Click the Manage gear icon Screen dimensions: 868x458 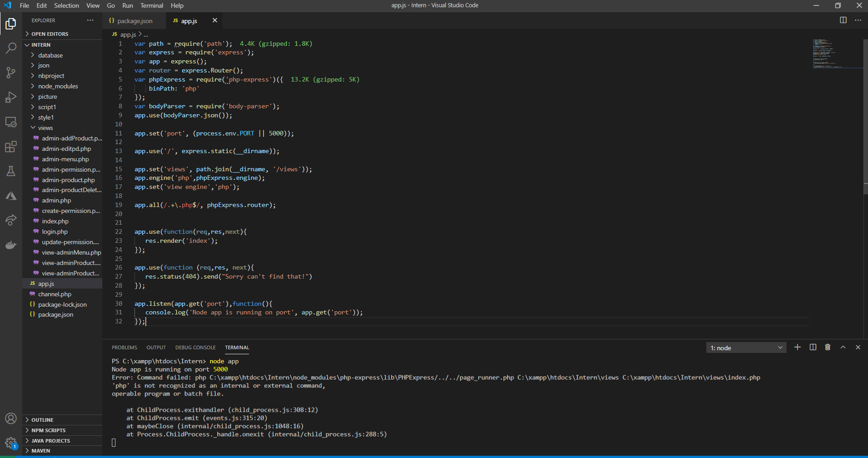point(11,443)
